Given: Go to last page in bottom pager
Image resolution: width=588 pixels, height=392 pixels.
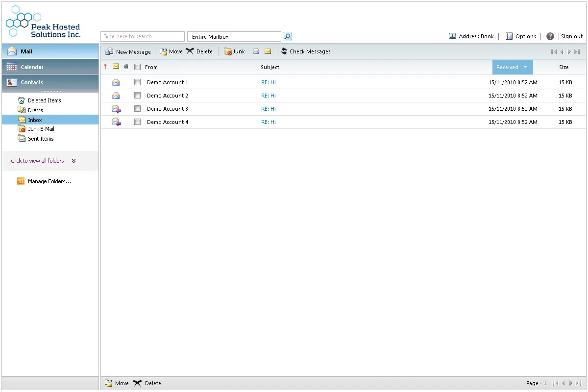Looking at the screenshot, I should (578, 383).
